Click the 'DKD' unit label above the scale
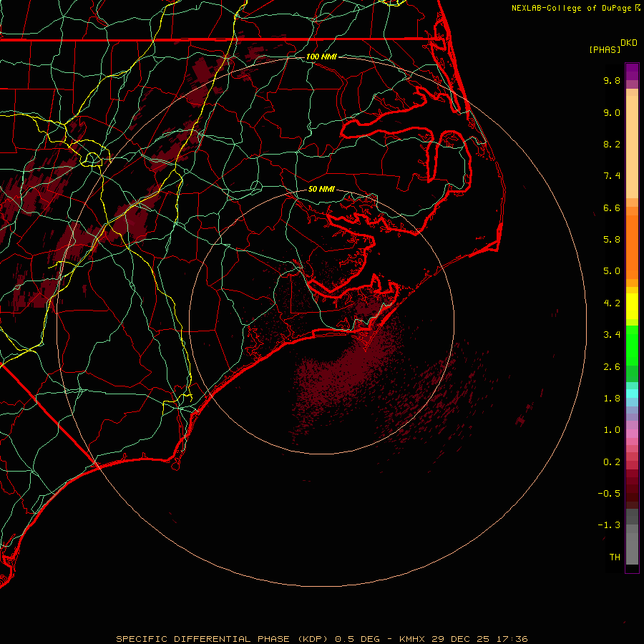 click(629, 43)
